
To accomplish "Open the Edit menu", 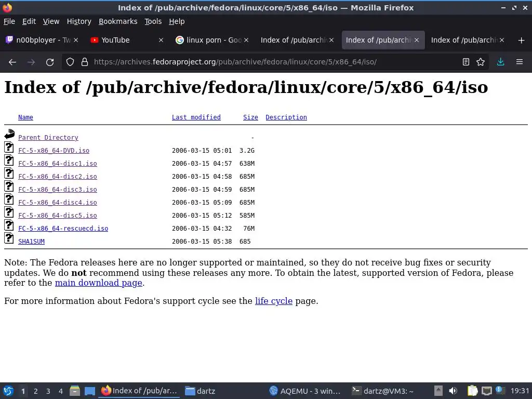I will [x=29, y=21].
